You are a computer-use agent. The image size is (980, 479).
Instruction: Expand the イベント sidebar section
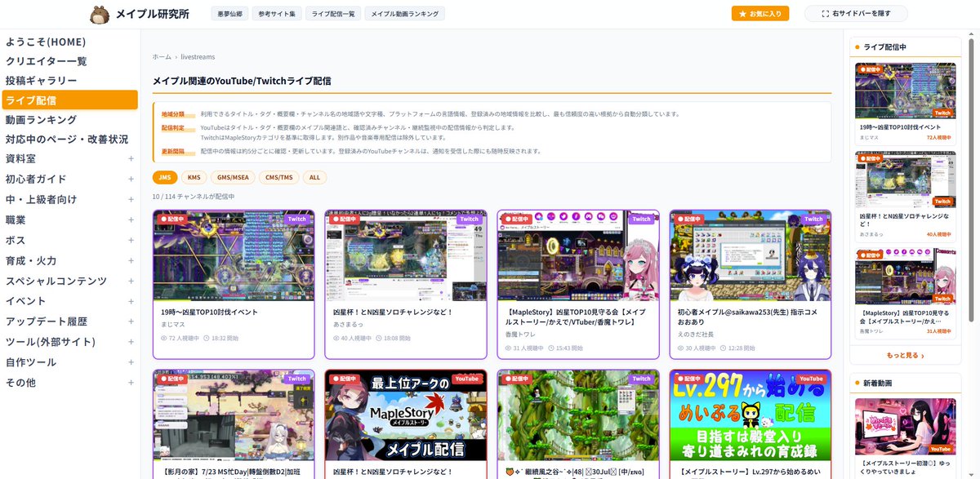131,301
